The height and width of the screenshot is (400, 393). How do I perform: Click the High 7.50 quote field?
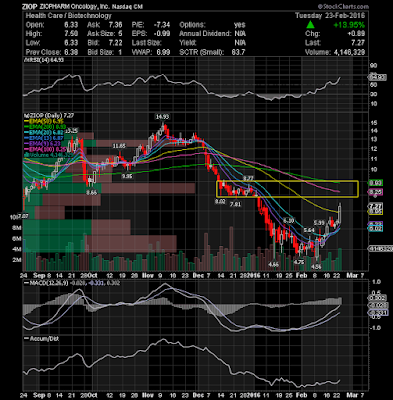(x=52, y=34)
